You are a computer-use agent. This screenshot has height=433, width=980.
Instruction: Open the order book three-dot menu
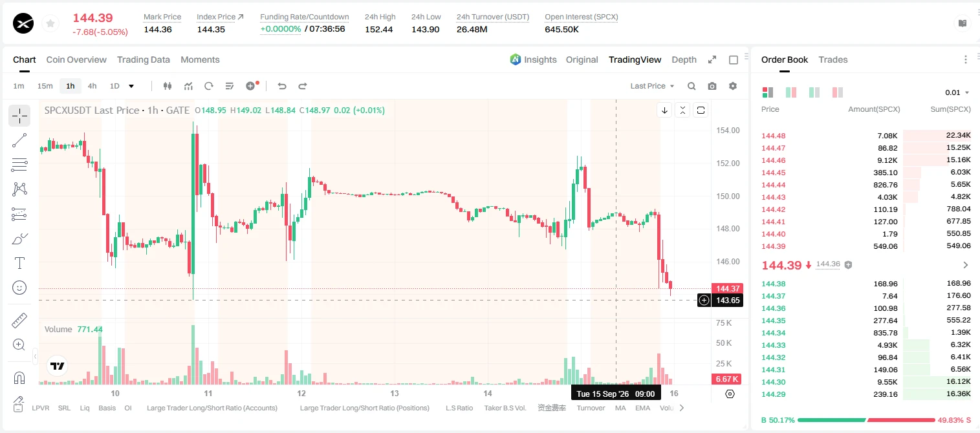[x=966, y=59]
